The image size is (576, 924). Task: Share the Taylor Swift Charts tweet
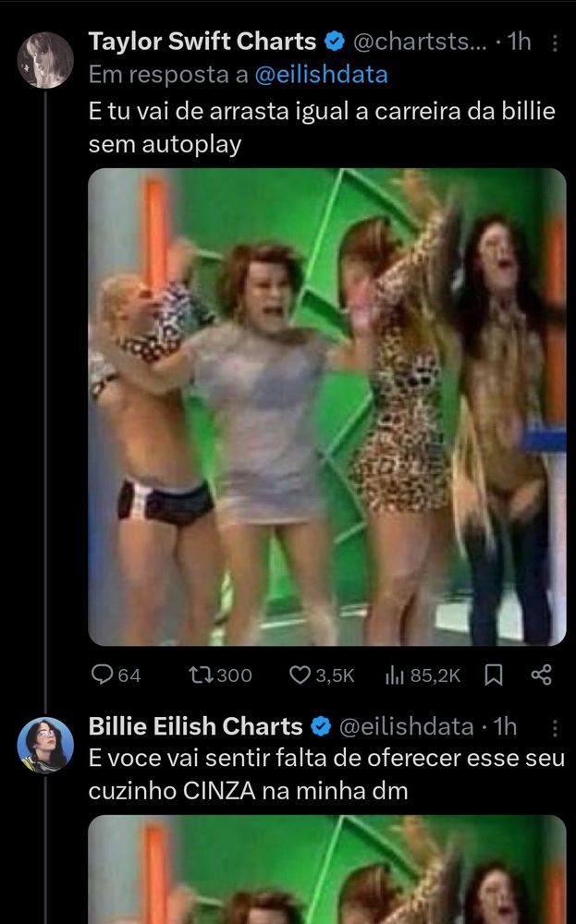tap(541, 675)
